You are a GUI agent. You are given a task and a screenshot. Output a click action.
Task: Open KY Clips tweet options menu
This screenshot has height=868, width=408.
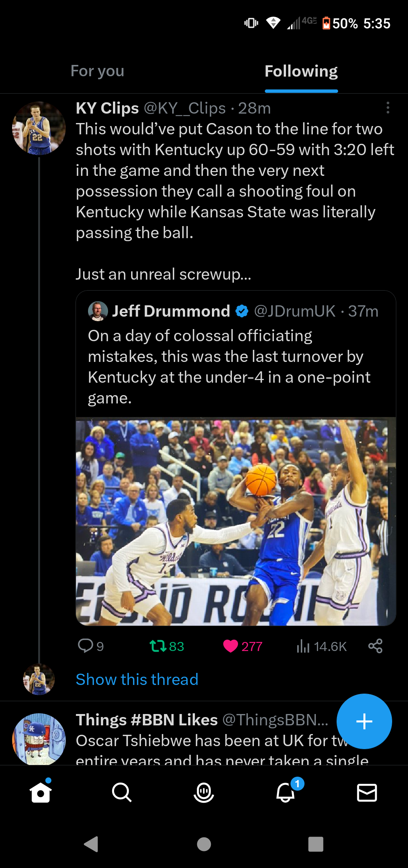click(x=388, y=108)
